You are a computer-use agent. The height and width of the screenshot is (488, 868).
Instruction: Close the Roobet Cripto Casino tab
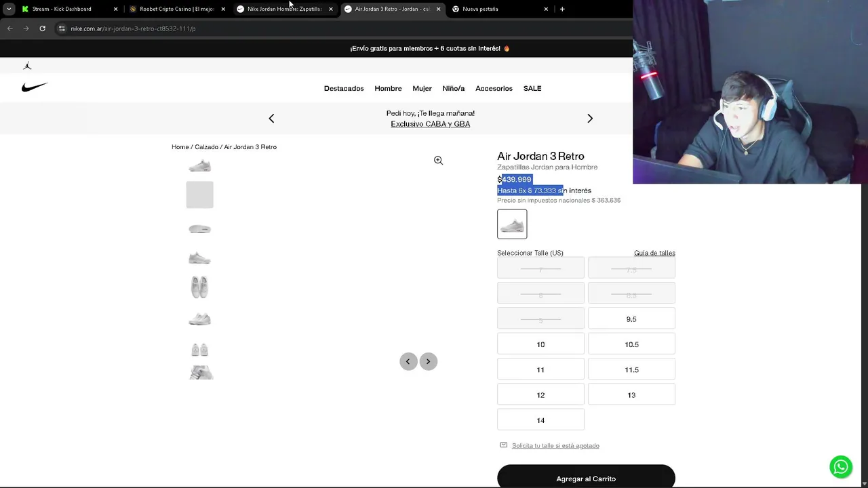[223, 9]
